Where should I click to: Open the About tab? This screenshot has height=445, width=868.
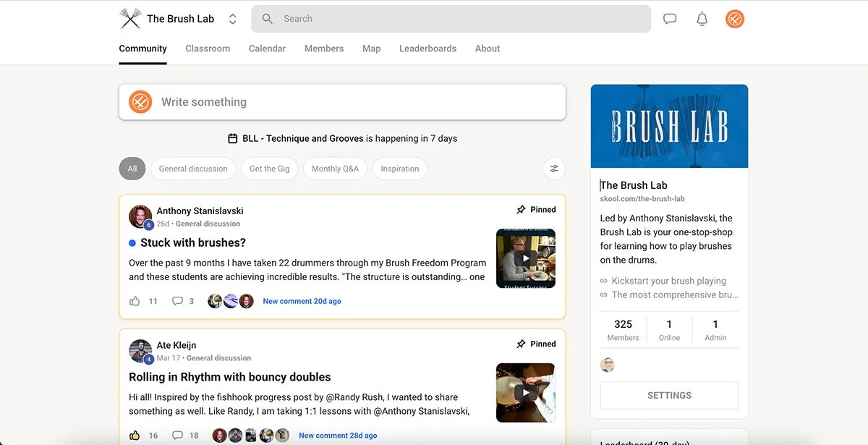488,48
